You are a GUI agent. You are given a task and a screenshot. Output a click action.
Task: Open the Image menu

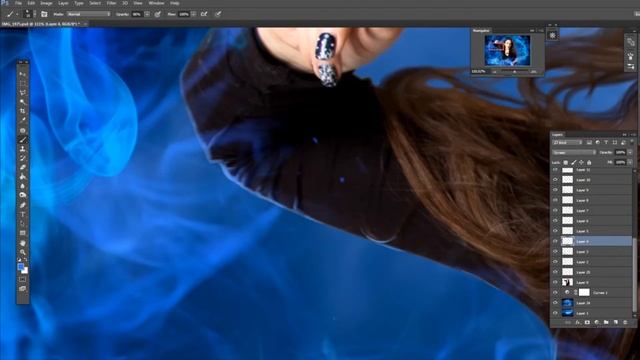[46, 3]
